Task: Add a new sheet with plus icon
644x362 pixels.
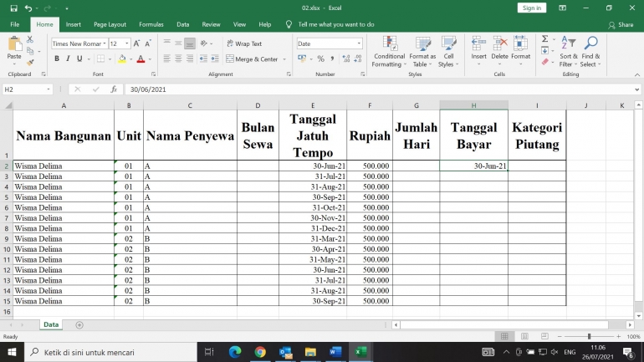Action: coord(79,325)
